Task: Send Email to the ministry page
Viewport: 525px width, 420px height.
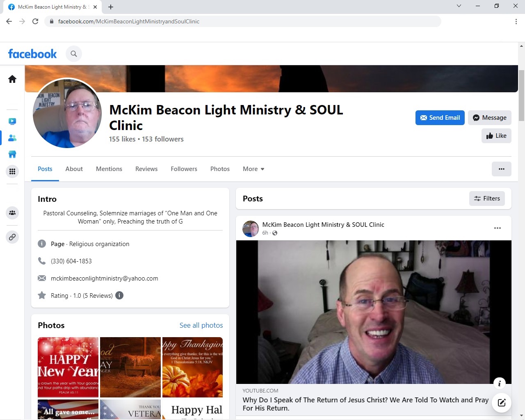Action: (x=440, y=118)
